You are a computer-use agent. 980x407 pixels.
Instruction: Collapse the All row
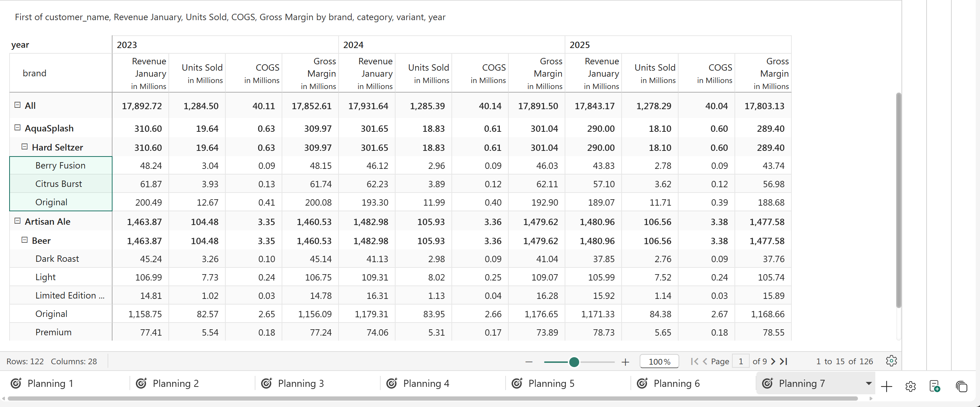point(17,105)
